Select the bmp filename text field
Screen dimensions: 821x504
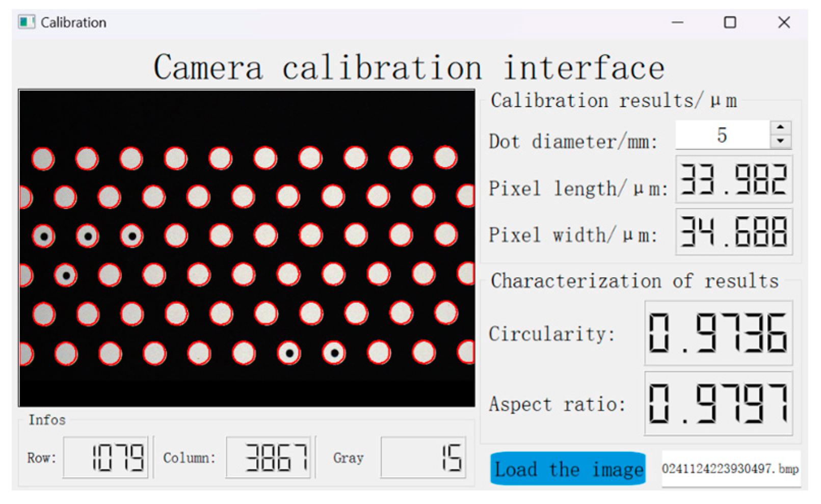pos(731,469)
